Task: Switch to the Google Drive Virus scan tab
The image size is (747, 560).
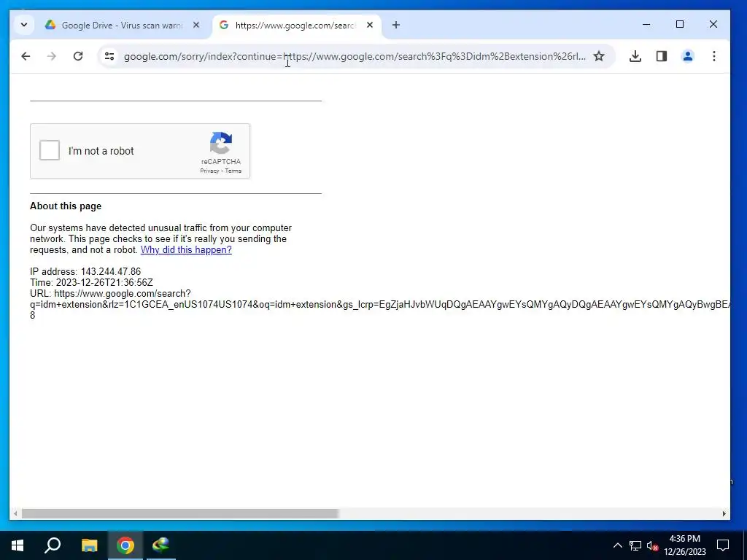Action: click(x=122, y=26)
